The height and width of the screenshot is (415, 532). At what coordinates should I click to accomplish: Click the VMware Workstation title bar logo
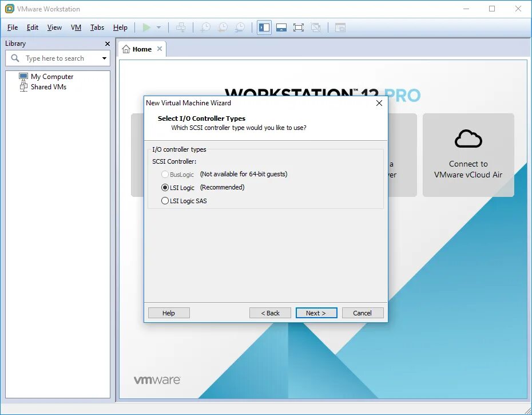click(x=10, y=9)
